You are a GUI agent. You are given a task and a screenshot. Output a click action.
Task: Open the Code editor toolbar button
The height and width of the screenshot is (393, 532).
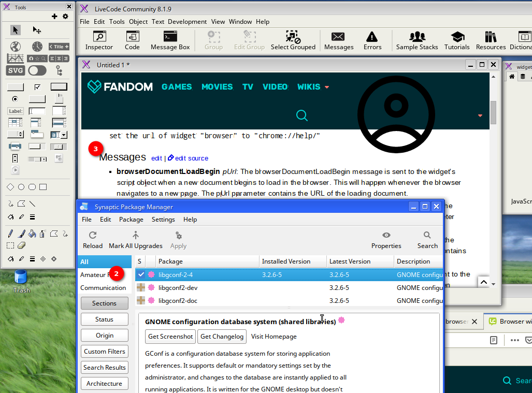tap(132, 40)
